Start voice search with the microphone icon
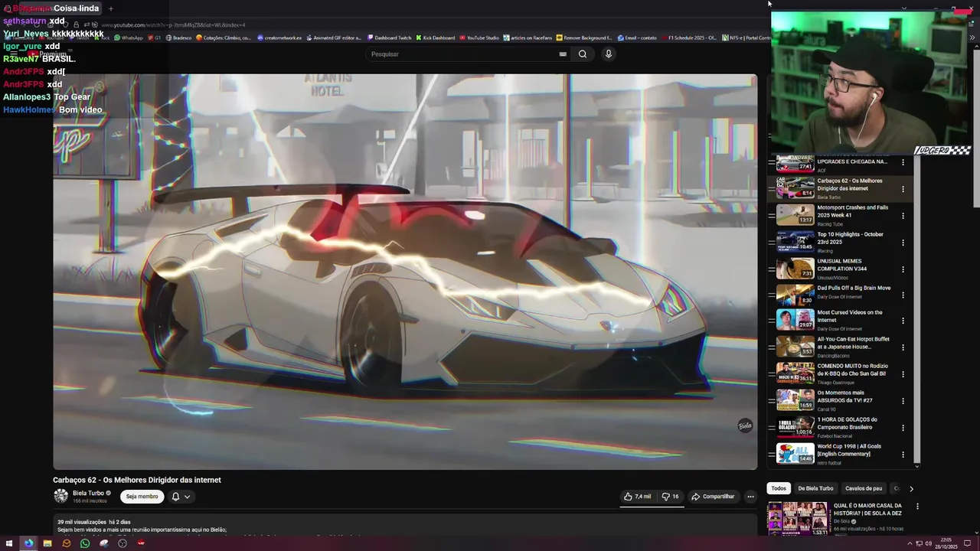This screenshot has width=980, height=551. 609,54
